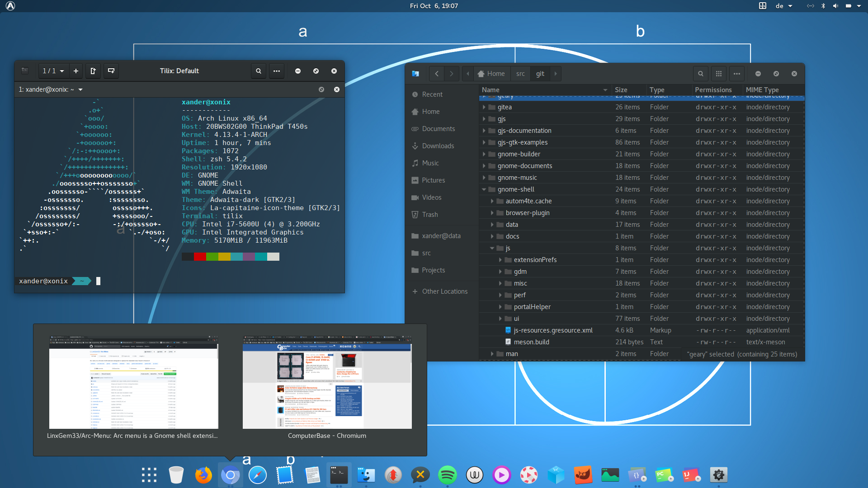Viewport: 868px width, 488px height.
Task: Collapse the gnome-shell folder tree
Action: (x=484, y=189)
